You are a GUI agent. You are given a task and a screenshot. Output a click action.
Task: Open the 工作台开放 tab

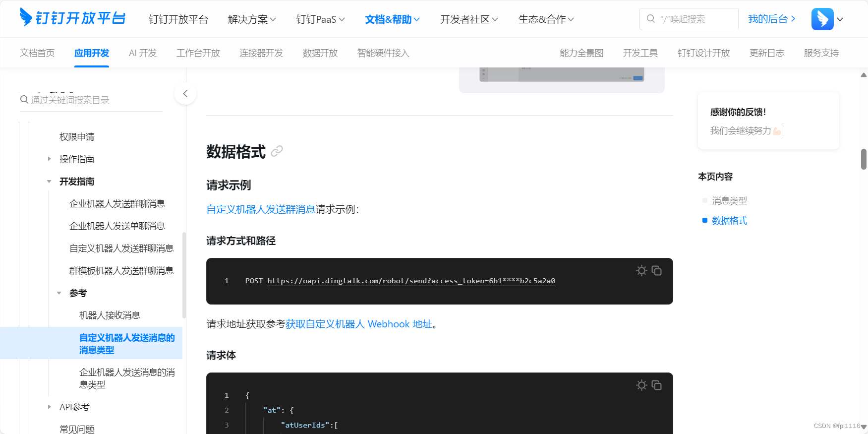coord(198,53)
